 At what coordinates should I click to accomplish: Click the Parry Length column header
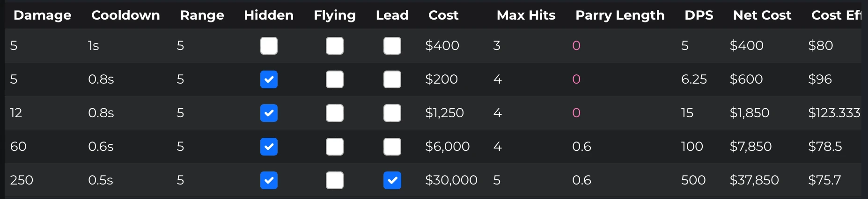(x=620, y=15)
